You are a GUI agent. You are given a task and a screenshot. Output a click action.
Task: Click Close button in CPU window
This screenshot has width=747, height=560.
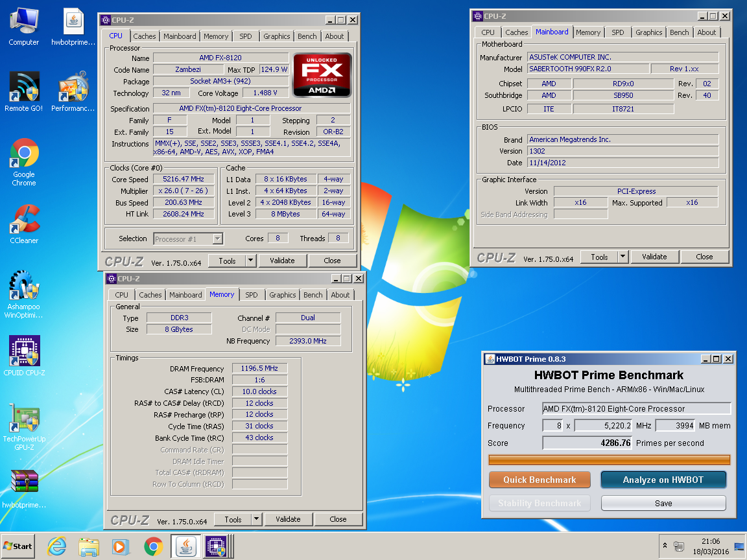click(x=332, y=261)
